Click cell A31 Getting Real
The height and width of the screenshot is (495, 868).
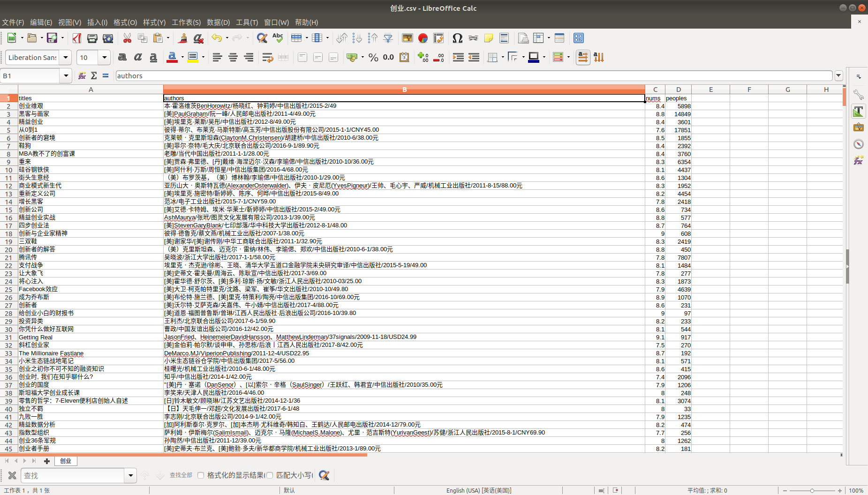[x=91, y=337]
